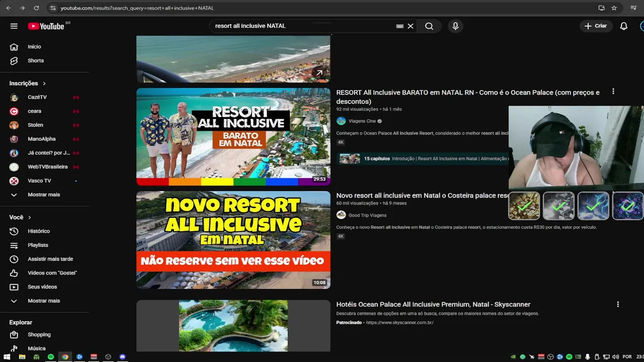Start voice search with microphone
This screenshot has width=644, height=362.
point(455,26)
